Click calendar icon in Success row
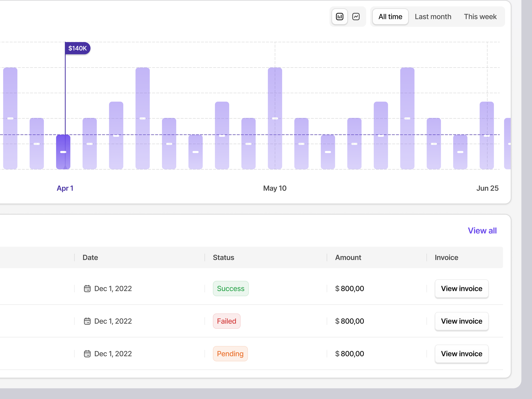The image size is (532, 399). (x=87, y=288)
